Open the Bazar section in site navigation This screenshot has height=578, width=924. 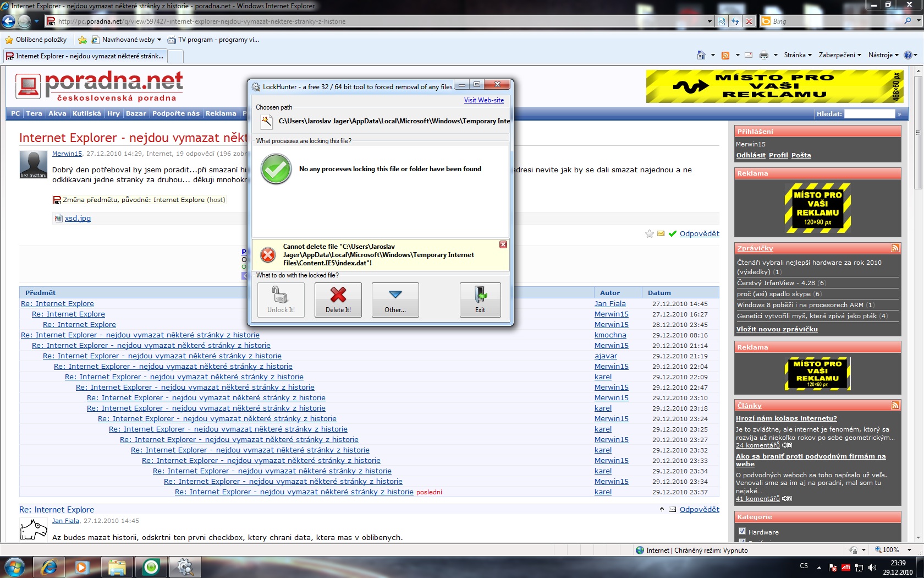click(x=136, y=113)
